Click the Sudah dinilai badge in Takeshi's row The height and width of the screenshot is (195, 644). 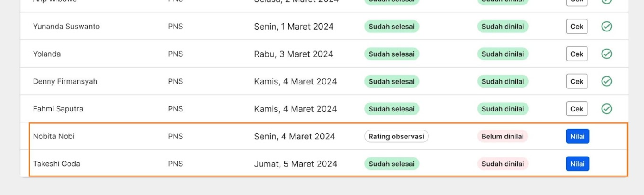503,164
